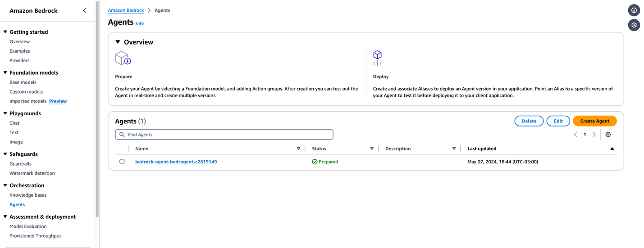Open Knowledge bases in sidebar
This screenshot has height=248, width=644.
pos(28,195)
